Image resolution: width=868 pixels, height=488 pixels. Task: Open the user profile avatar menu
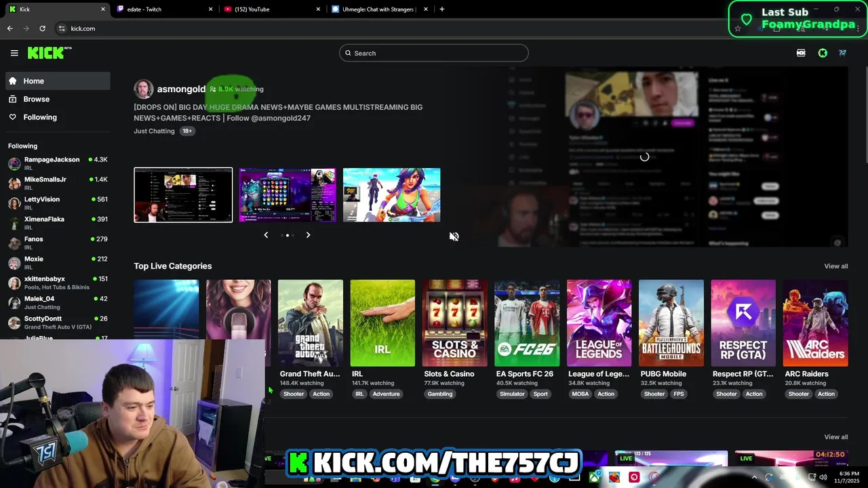pos(843,53)
